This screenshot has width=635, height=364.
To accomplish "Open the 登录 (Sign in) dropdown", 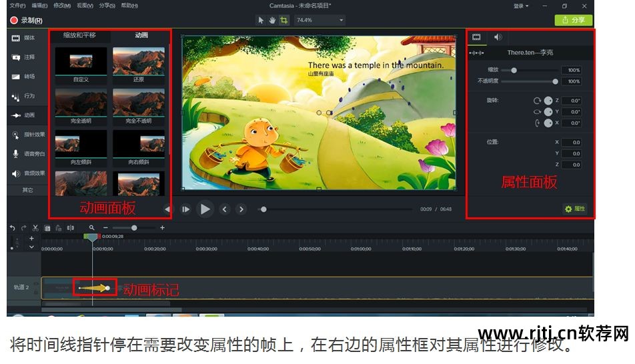I will pos(521,6).
